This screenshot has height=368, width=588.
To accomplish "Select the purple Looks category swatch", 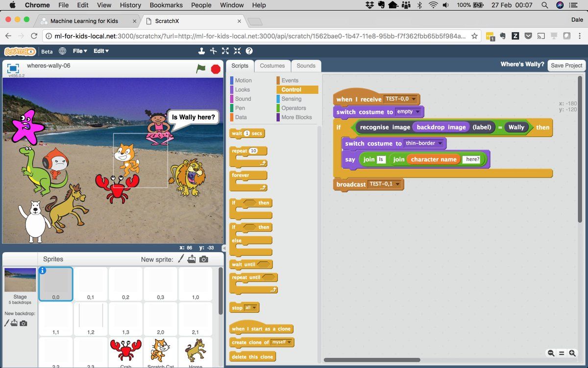I will 232,90.
